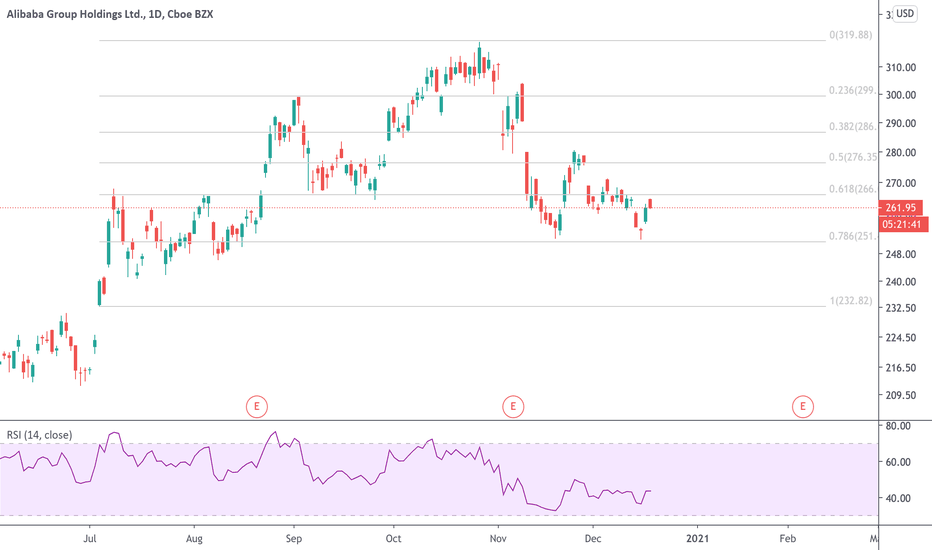This screenshot has height=550, width=932.
Task: Click the 310.00 price axis label
Action: 900,68
